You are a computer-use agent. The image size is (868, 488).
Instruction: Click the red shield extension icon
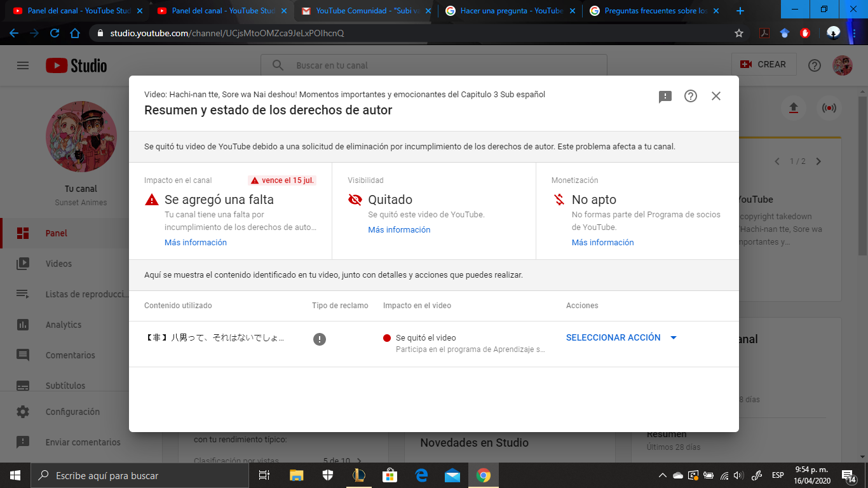point(805,33)
